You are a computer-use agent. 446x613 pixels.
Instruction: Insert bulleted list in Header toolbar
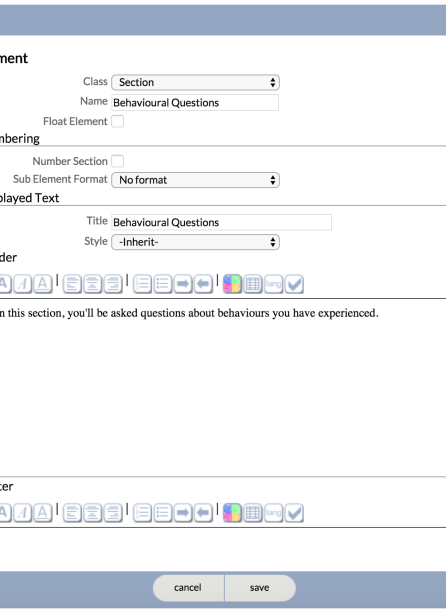click(x=163, y=284)
